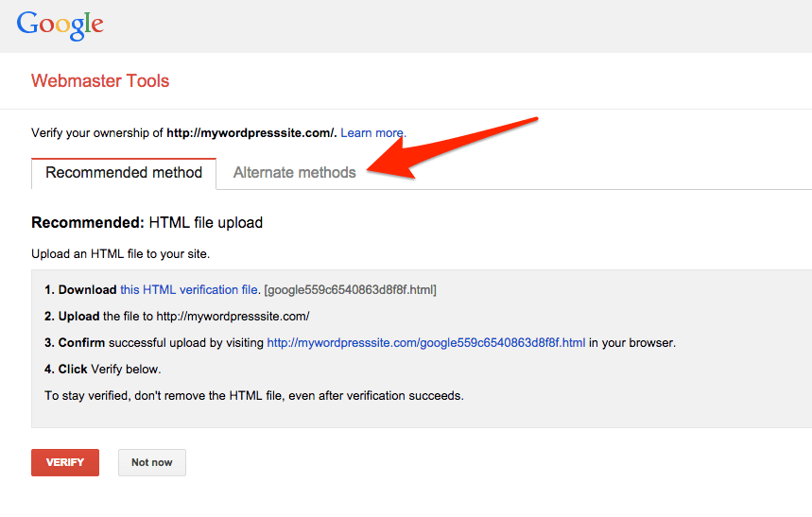The width and height of the screenshot is (812, 517).
Task: Visit the mywordpresssite.com google559c6540863d8f8f.html link
Action: click(426, 343)
